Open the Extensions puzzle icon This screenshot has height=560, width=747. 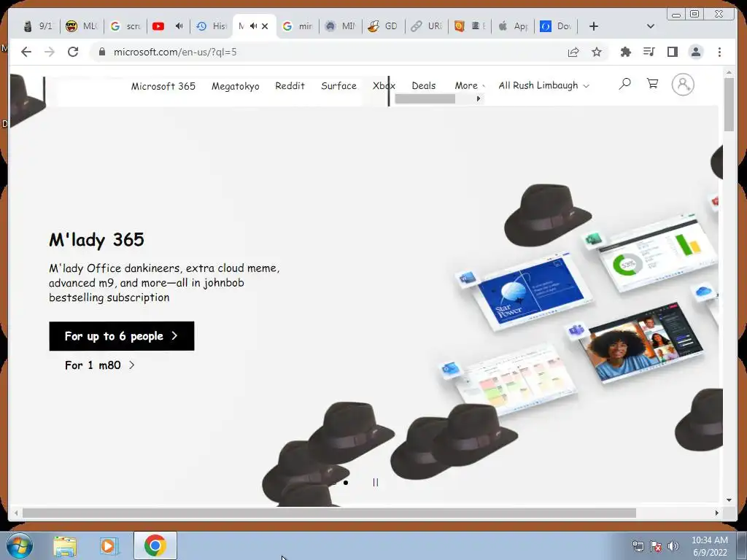click(x=625, y=52)
